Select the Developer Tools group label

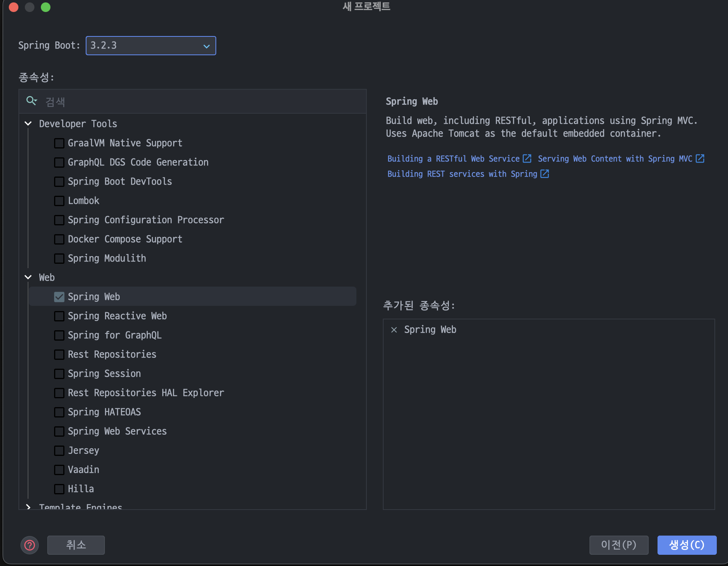[x=78, y=124]
